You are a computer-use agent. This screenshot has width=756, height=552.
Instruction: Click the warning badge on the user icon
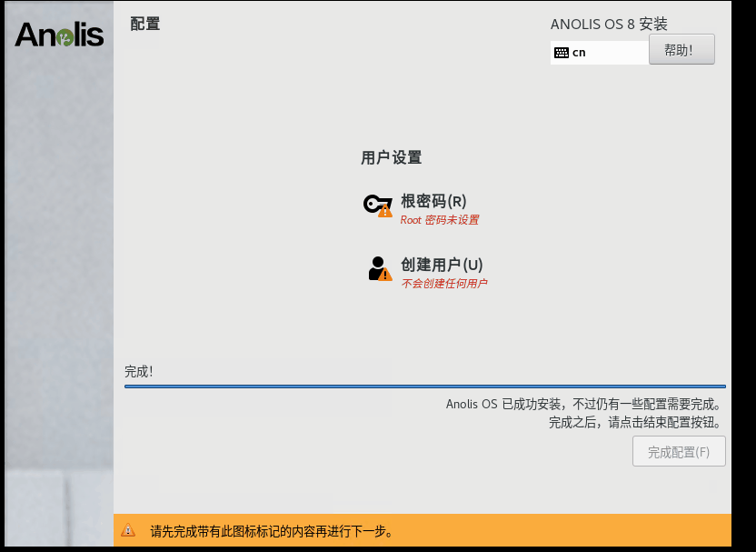(x=385, y=275)
